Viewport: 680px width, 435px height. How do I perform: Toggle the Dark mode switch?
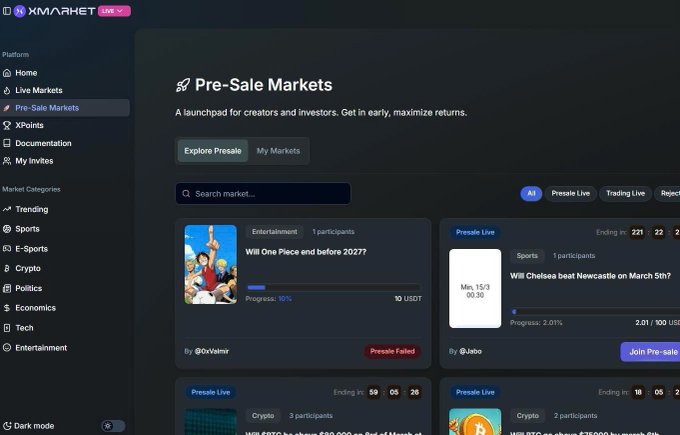pyautogui.click(x=113, y=426)
